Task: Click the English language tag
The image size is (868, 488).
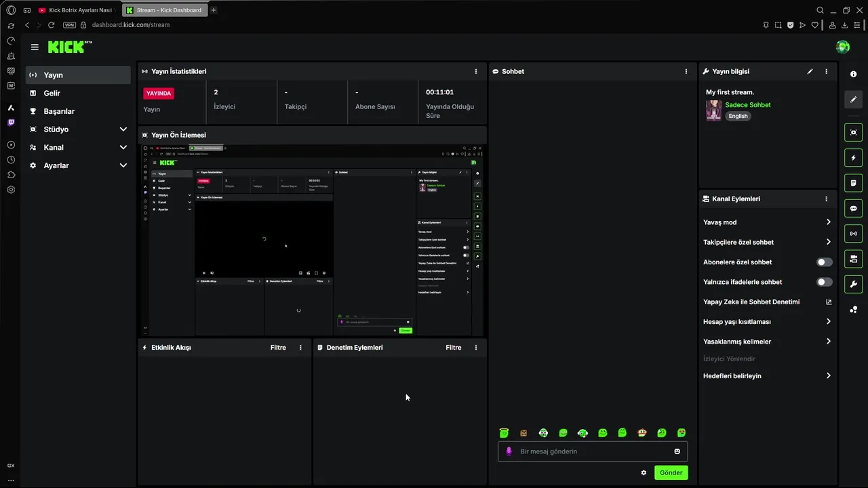Action: (738, 116)
